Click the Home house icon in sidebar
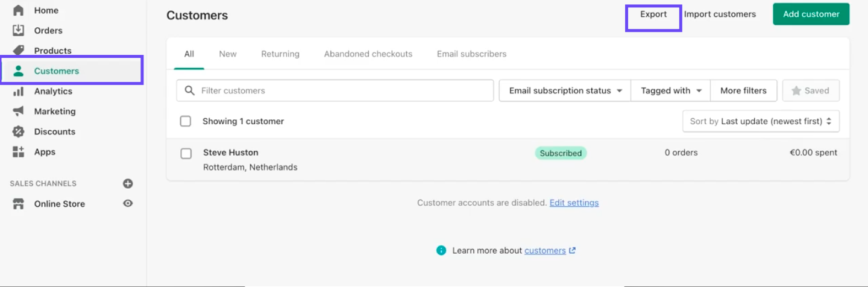This screenshot has height=287, width=868. pos(18,10)
